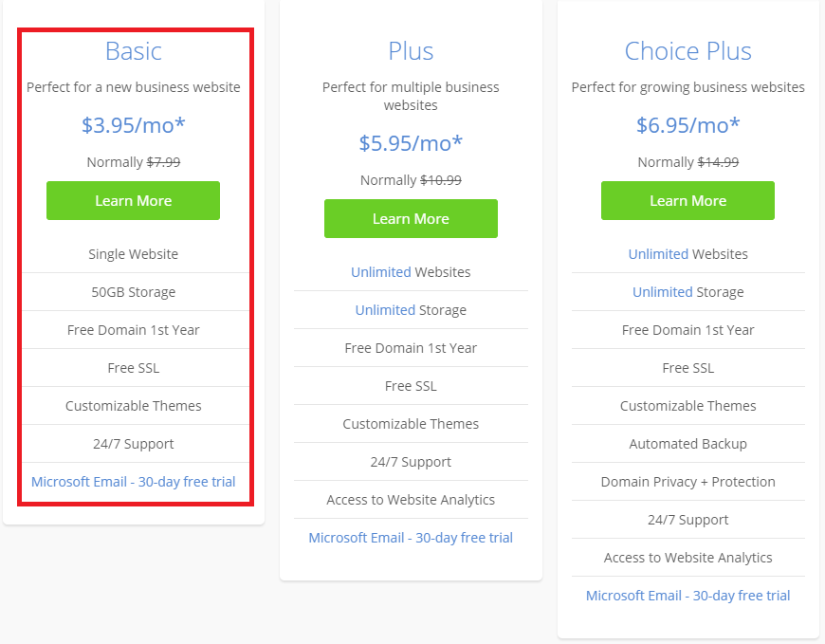Select the $5.95/mo* price
Viewport: 825px width, 644px height.
(411, 143)
